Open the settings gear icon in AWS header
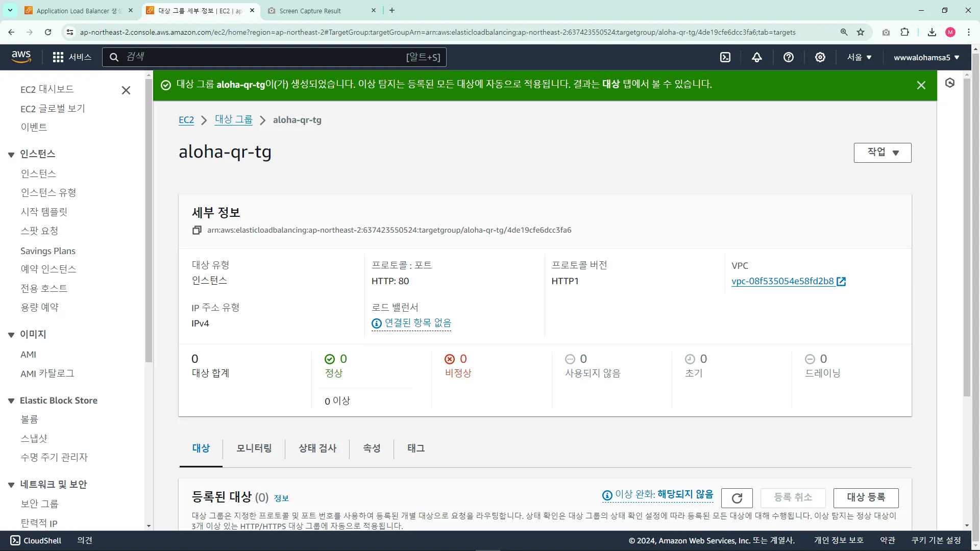 pyautogui.click(x=820, y=57)
